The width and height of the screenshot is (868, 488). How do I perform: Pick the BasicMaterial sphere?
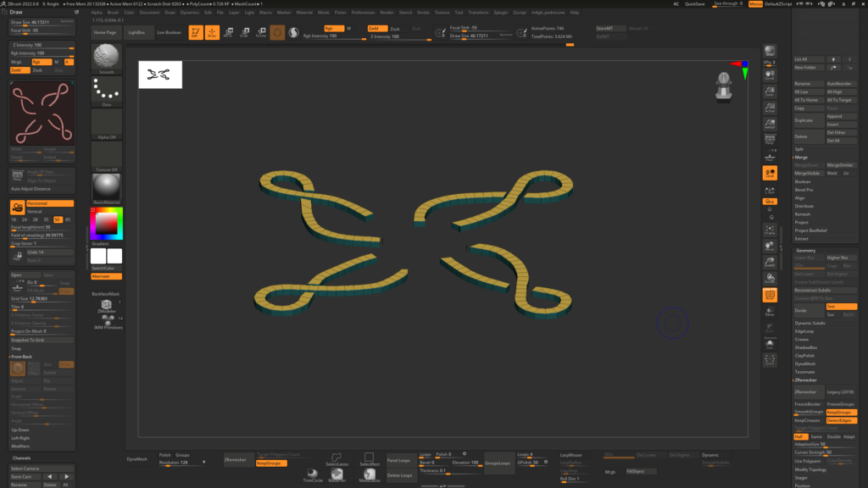coord(107,186)
